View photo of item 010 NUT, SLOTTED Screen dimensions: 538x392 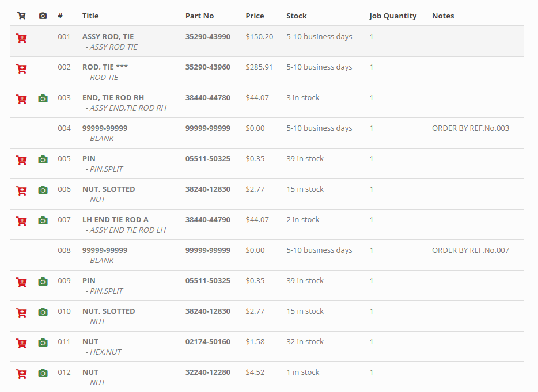click(43, 313)
